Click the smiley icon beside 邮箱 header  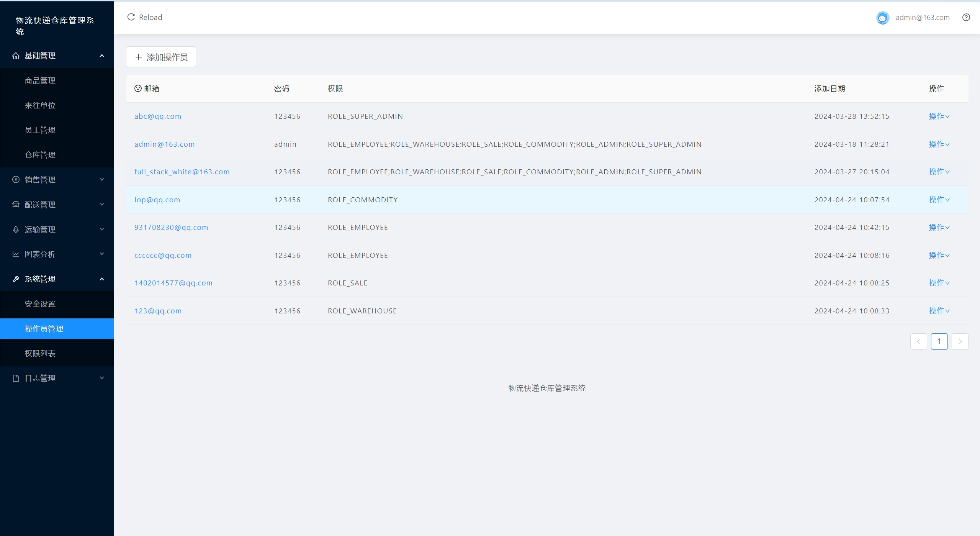pos(138,89)
